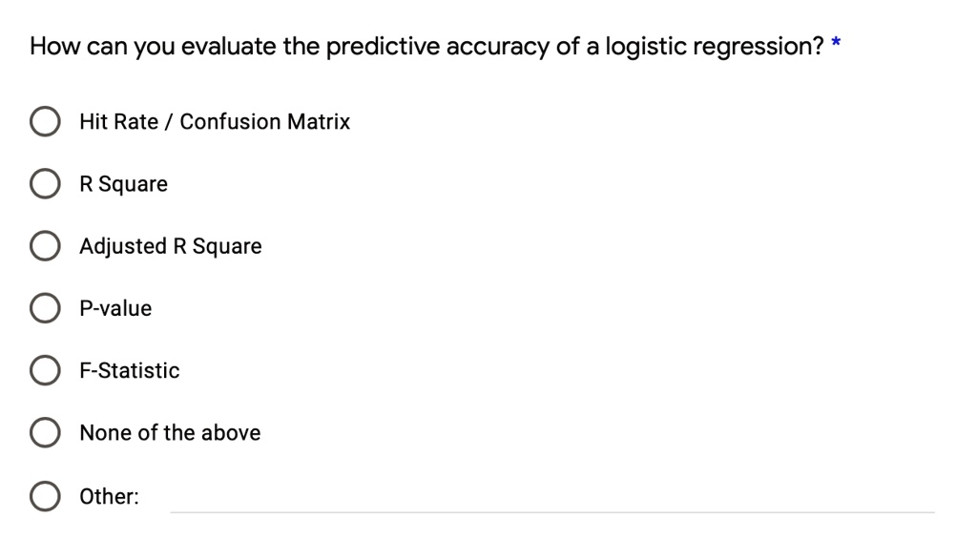Click the Hit Rate / Confusion Matrix label
This screenshot has width=977, height=560.
point(215,121)
